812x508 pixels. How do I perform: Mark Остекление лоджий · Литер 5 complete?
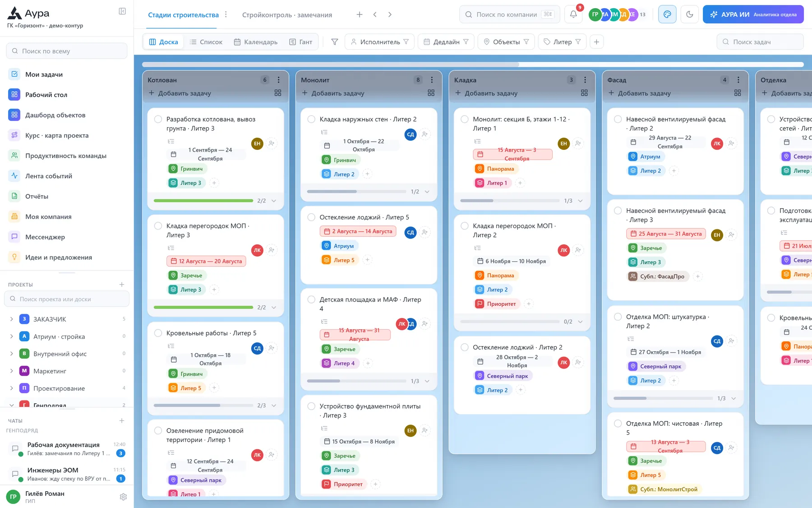[x=311, y=217]
